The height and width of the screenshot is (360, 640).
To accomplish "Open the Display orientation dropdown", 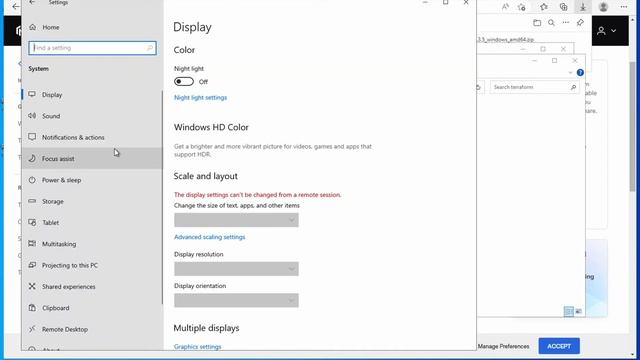I will coord(236,300).
